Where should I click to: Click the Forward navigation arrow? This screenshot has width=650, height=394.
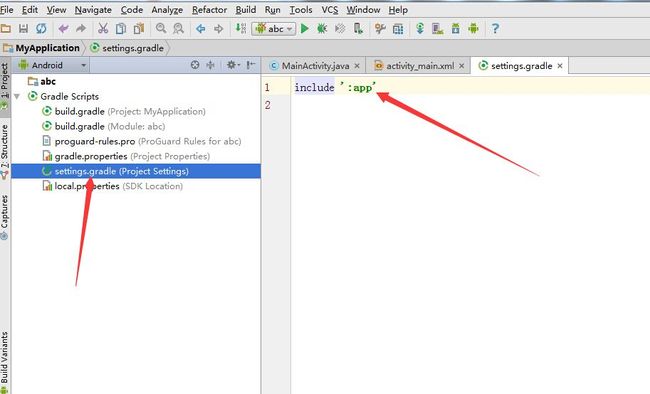tap(218, 29)
